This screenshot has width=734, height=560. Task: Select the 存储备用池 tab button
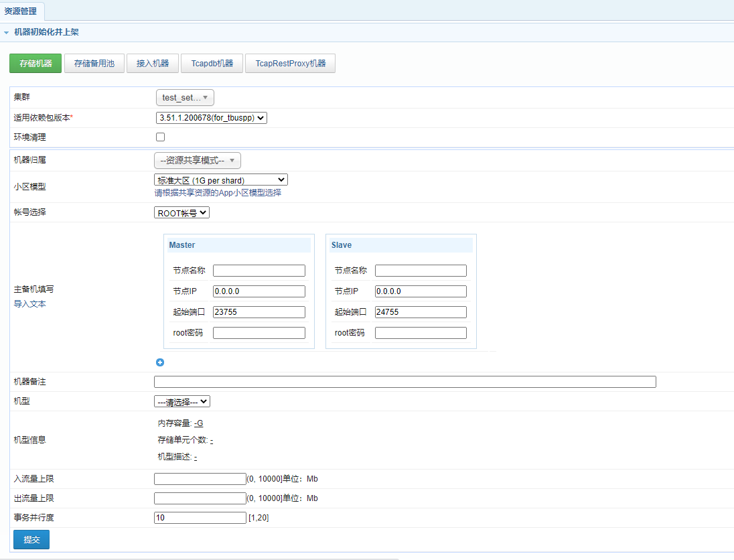pyautogui.click(x=94, y=63)
